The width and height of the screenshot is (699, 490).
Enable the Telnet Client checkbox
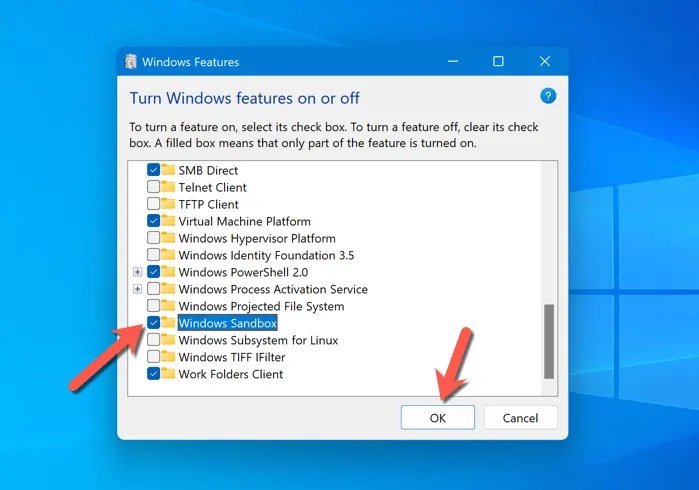[153, 187]
